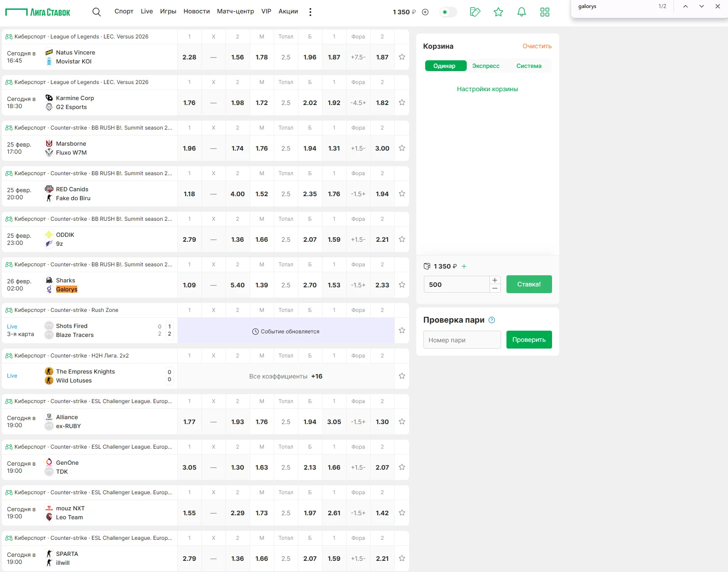728x572 pixels.
Task: Open the Liga Stavok home logo
Action: (38, 12)
